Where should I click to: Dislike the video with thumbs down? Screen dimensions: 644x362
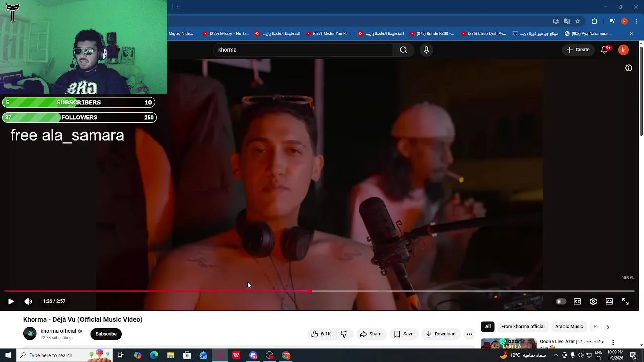click(344, 334)
